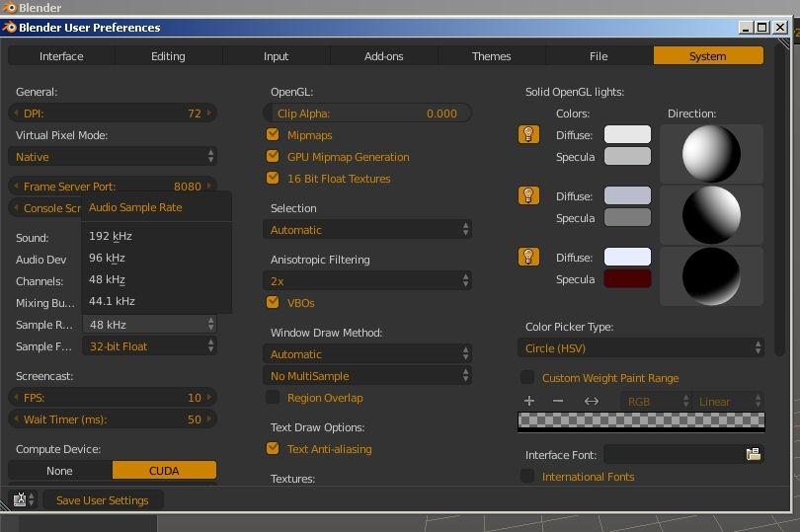Enable the Region Overlap checkbox
The image size is (800, 532).
273,398
